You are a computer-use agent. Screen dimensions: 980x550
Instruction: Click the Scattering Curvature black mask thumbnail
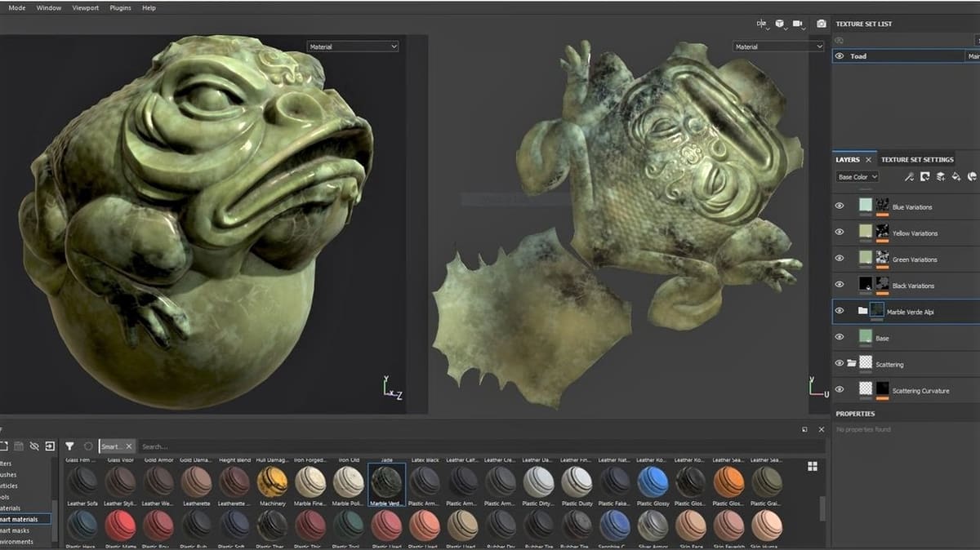click(882, 388)
